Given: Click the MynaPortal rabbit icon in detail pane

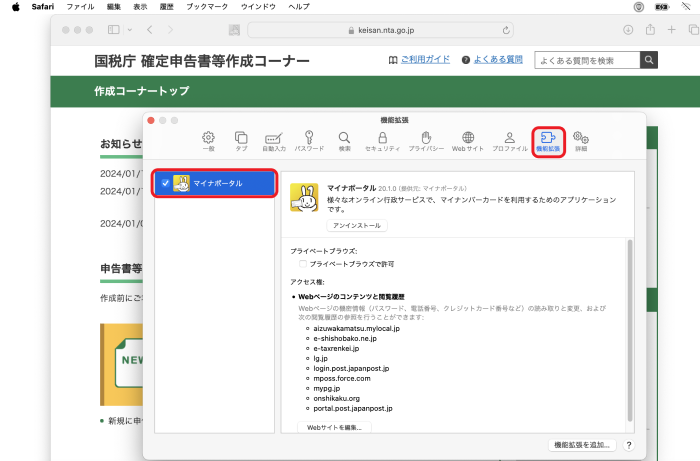Looking at the screenshot, I should pos(304,197).
